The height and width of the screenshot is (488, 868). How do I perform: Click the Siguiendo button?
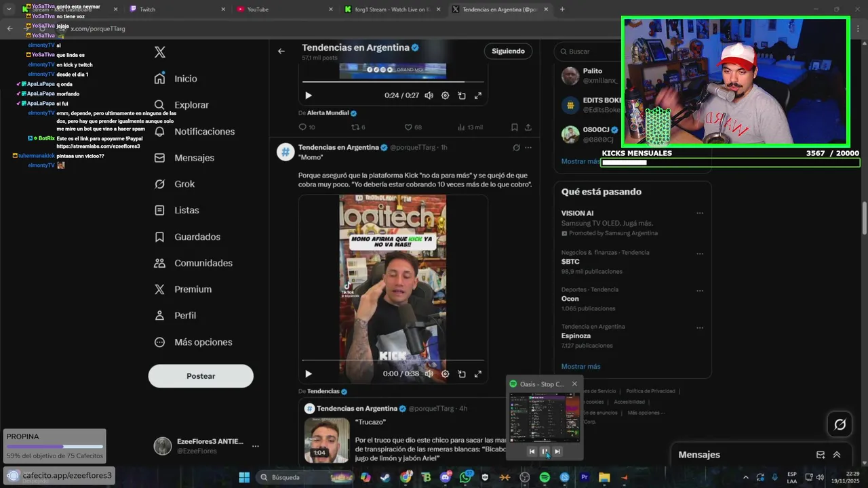pyautogui.click(x=509, y=51)
